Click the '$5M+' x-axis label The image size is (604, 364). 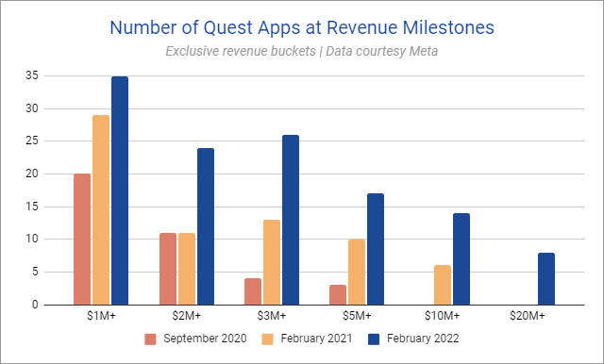pos(357,316)
